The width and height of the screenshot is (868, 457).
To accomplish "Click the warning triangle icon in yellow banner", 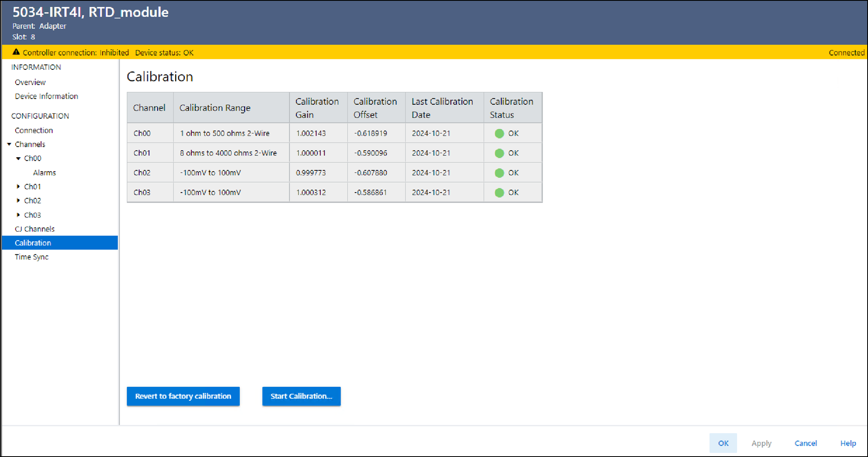I will [16, 52].
